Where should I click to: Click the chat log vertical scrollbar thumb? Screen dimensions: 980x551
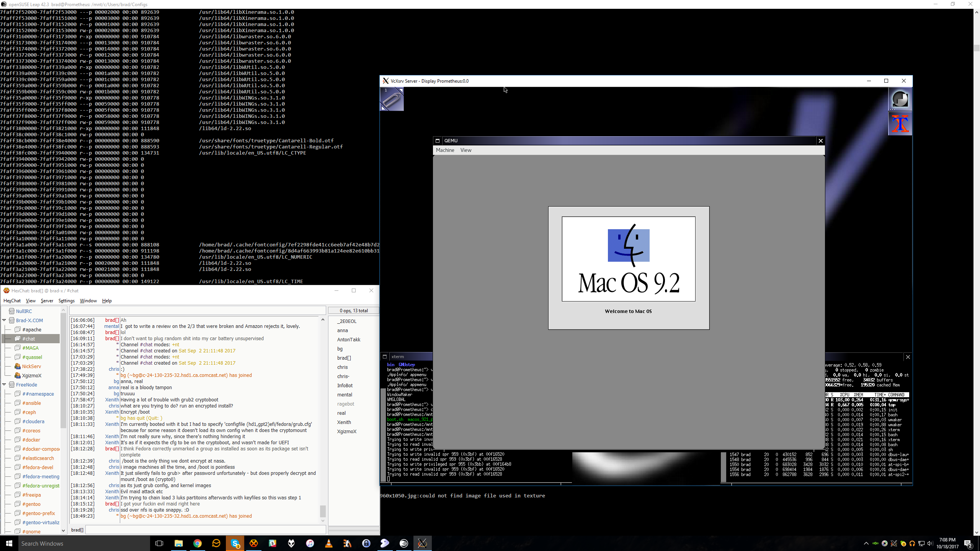coord(323,511)
